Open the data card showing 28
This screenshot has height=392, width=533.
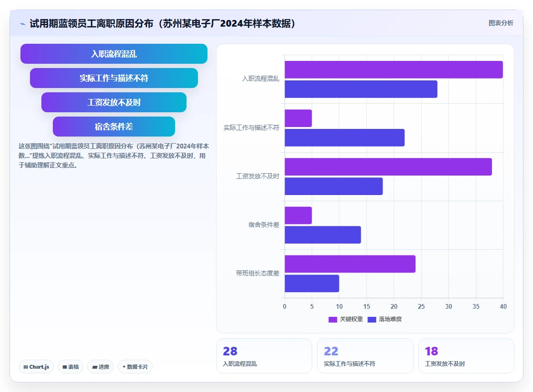[x=264, y=356]
